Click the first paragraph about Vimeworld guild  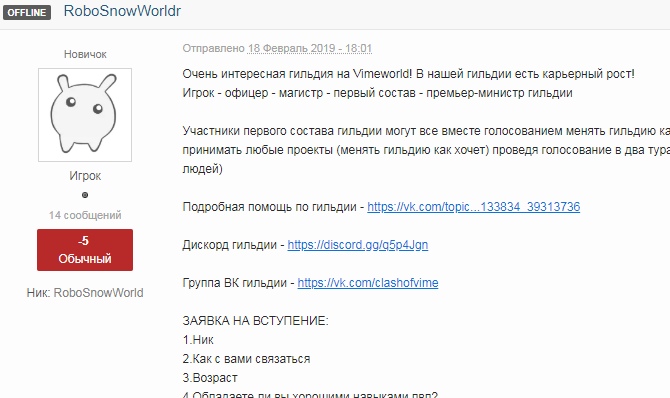point(408,74)
